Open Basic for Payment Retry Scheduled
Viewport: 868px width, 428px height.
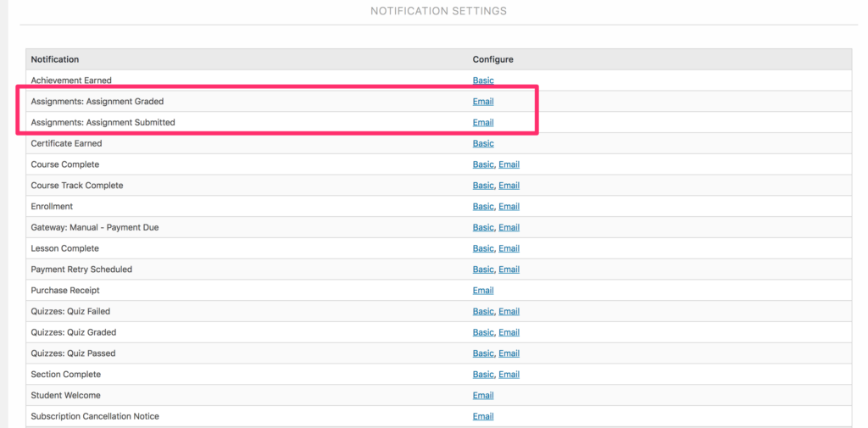pyautogui.click(x=482, y=270)
